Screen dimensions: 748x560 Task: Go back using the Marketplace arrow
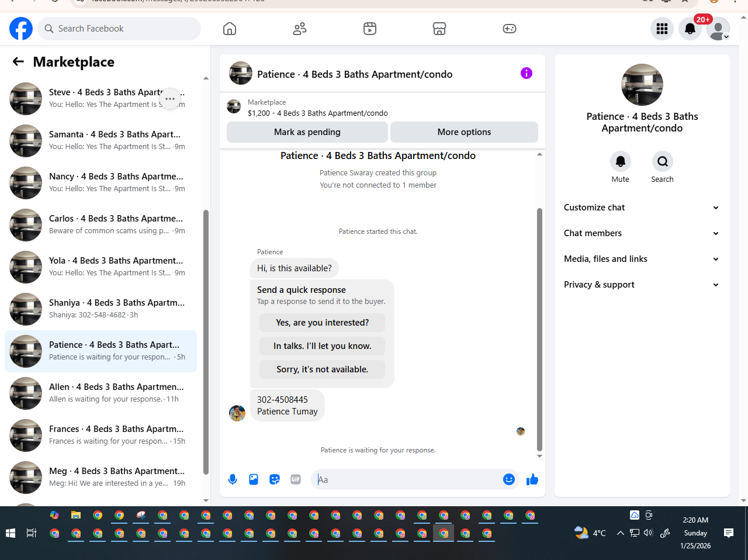pyautogui.click(x=19, y=61)
